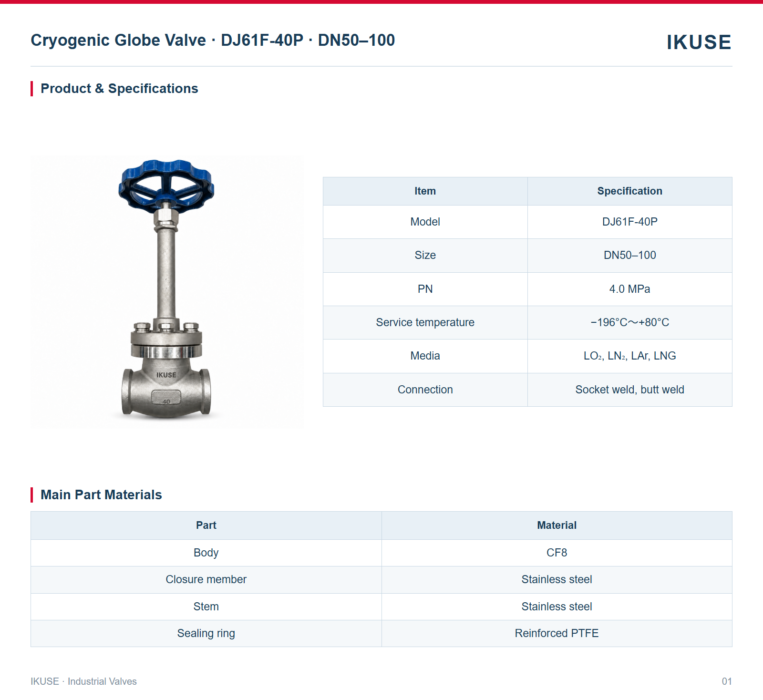This screenshot has height=700, width=763.
Task: Click the 'Part' column header
Action: (206, 525)
